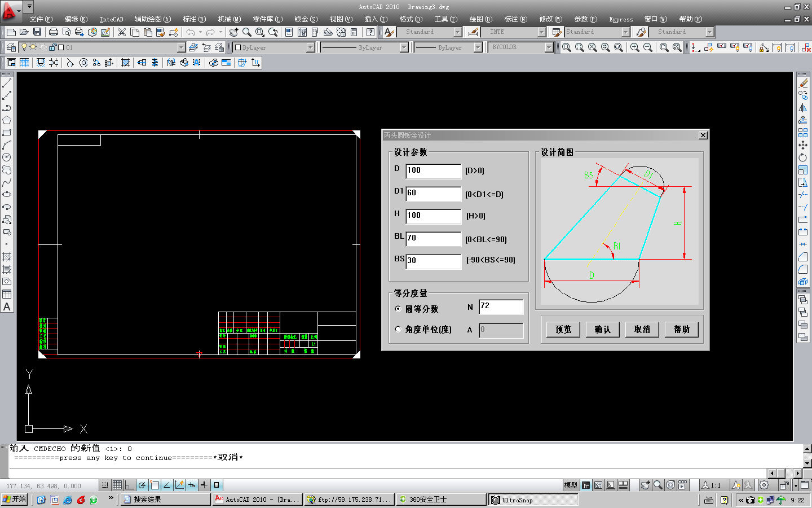Select the Multiline Text A tool
812x508 pixels.
(x=7, y=306)
